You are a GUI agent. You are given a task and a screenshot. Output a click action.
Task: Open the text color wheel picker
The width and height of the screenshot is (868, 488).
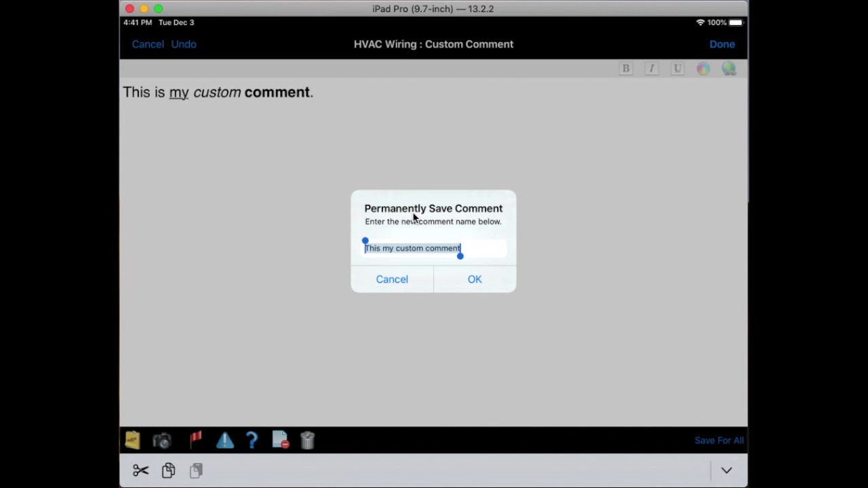pos(703,68)
